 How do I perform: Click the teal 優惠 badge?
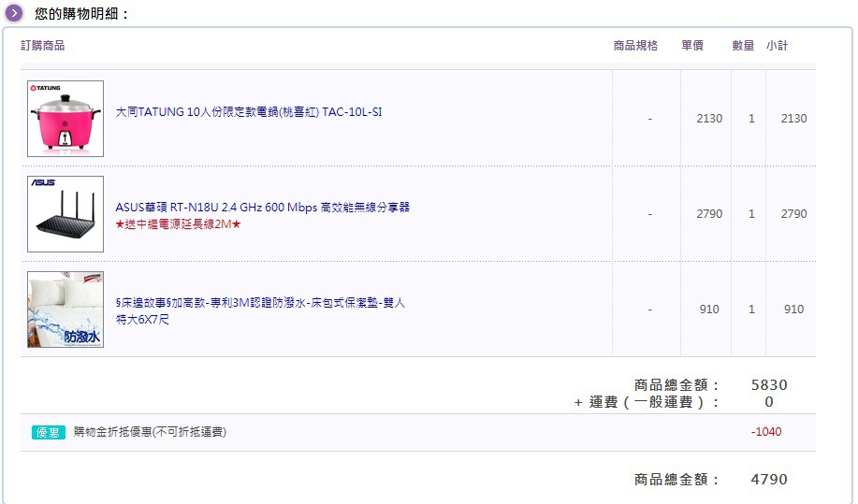[48, 432]
